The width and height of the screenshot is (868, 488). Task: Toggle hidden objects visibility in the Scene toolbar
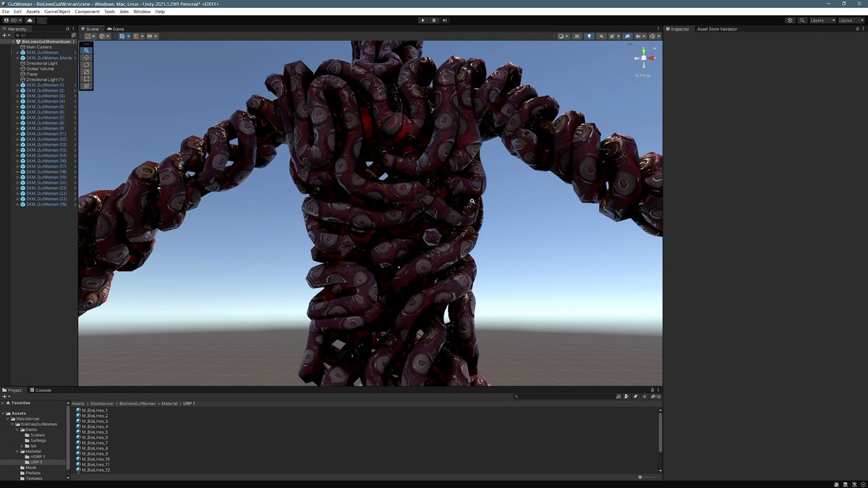pyautogui.click(x=627, y=36)
